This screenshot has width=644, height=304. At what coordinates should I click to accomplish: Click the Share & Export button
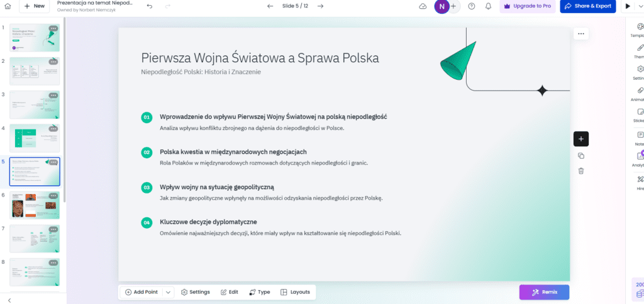pos(586,6)
